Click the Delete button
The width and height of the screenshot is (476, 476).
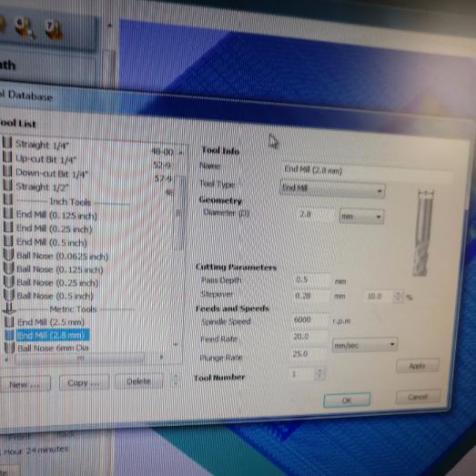[x=139, y=381]
